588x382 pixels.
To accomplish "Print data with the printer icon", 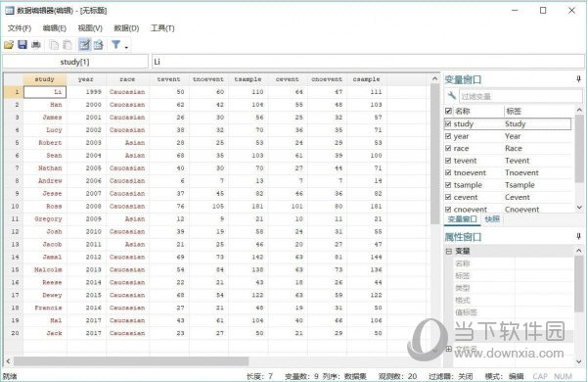I will 36,45.
